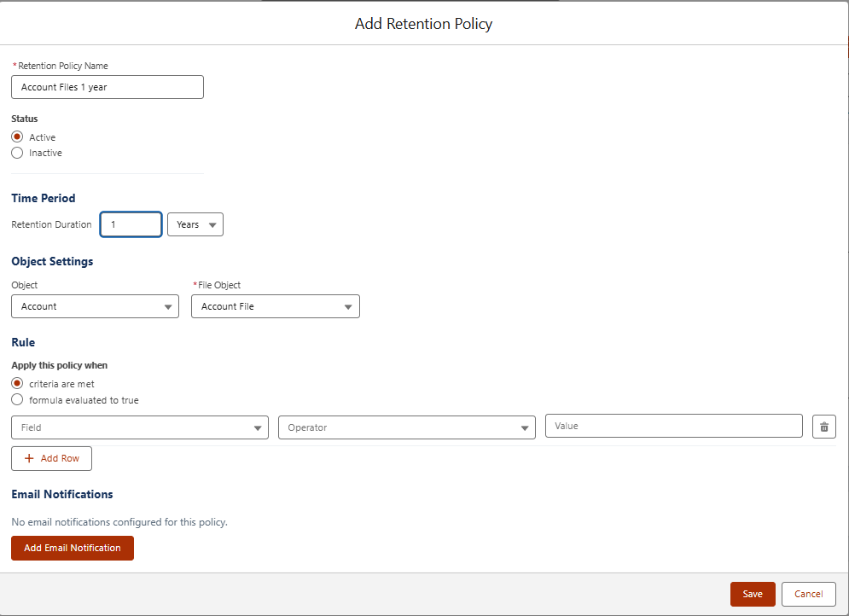Click the 'Time Period' section heading
The height and width of the screenshot is (616, 849).
coord(44,198)
